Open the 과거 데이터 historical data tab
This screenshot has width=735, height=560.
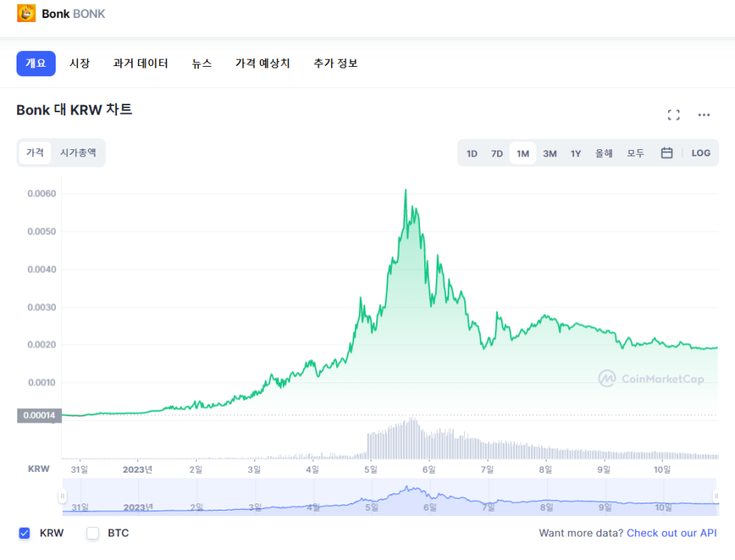point(141,64)
